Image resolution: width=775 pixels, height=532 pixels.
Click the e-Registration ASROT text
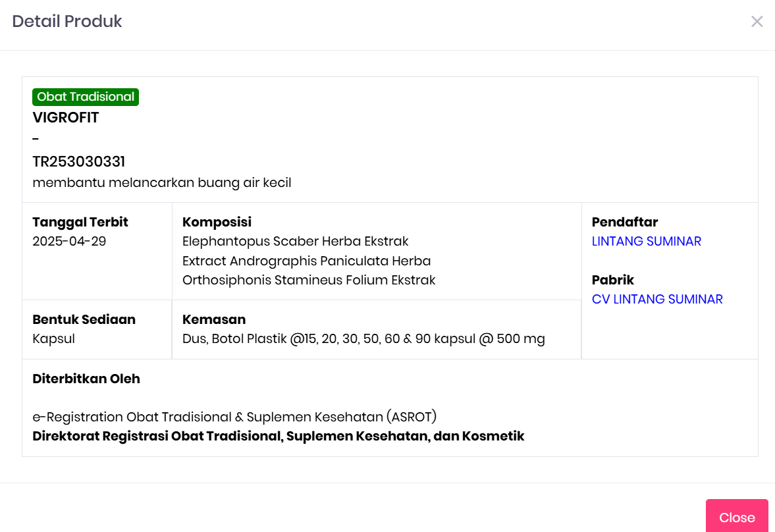pos(234,417)
